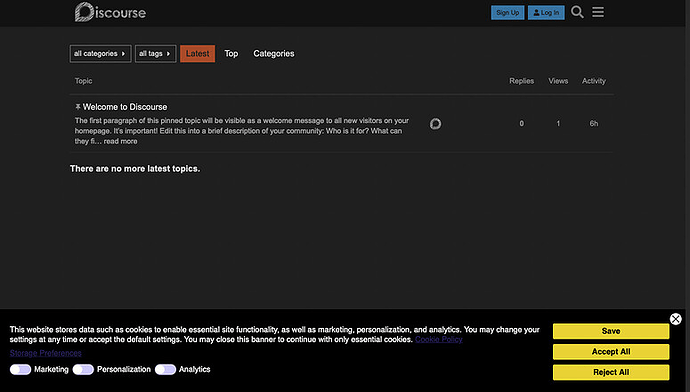Open the search magnifier icon
The height and width of the screenshot is (392, 690).
577,12
